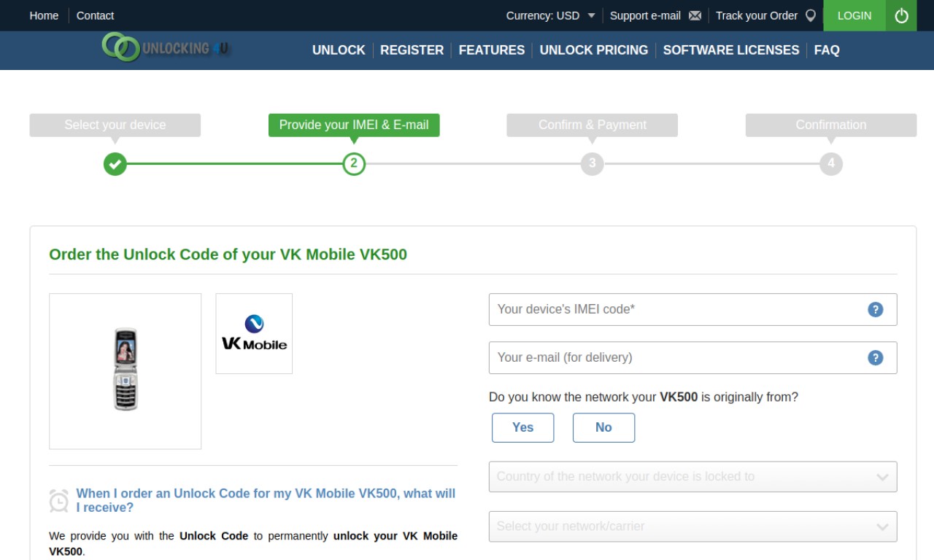Open the country of network dropdown
This screenshot has height=560, width=934.
pyautogui.click(x=692, y=476)
